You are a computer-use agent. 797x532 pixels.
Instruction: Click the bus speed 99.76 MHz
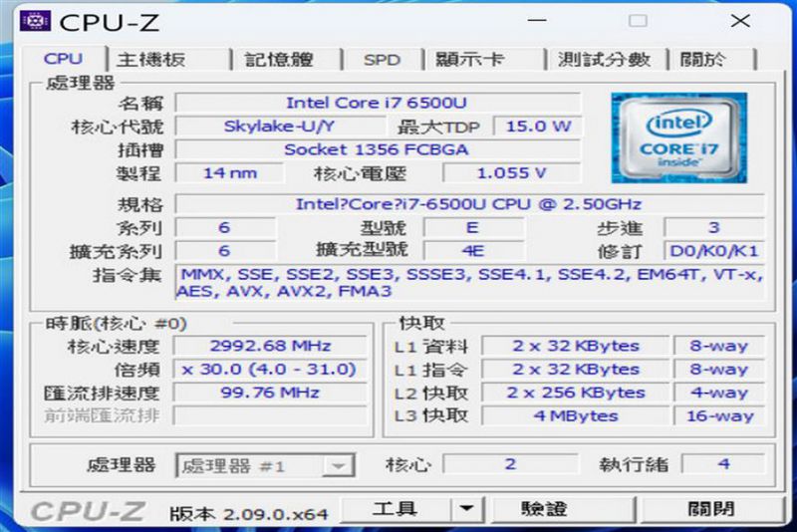[x=270, y=393]
